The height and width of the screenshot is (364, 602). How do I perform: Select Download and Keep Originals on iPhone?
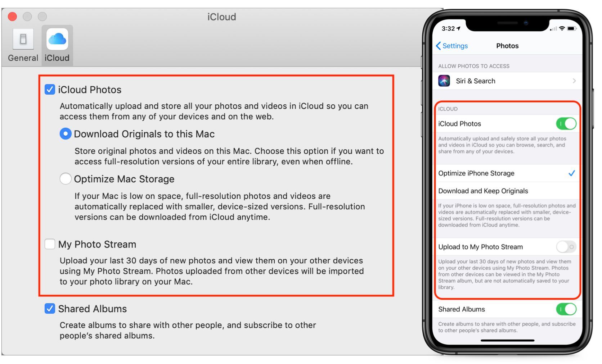507,191
